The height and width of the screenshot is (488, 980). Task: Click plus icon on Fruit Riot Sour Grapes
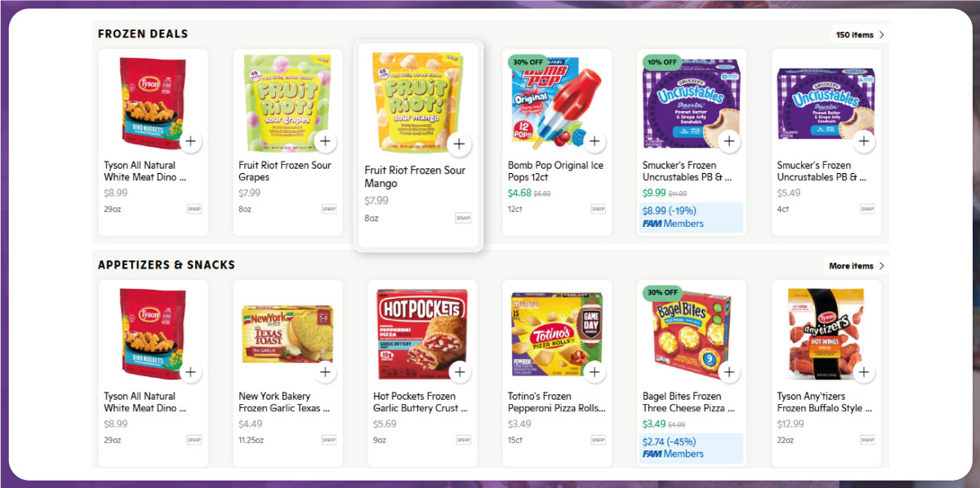click(x=325, y=141)
